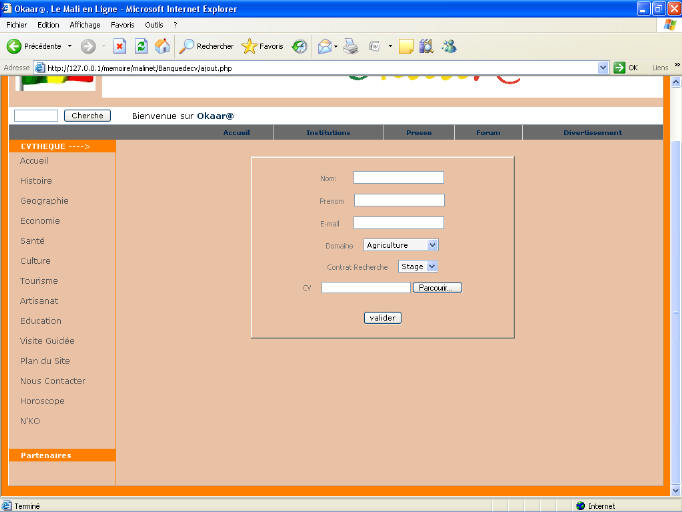Click the edit document icon in toolbar

pyautogui.click(x=374, y=46)
